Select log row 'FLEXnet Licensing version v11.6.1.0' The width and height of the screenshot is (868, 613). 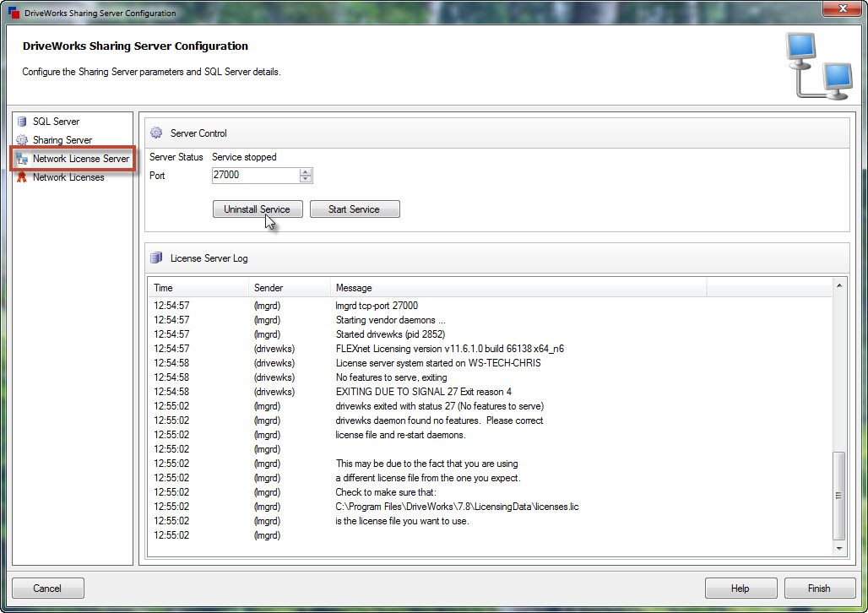pos(490,349)
